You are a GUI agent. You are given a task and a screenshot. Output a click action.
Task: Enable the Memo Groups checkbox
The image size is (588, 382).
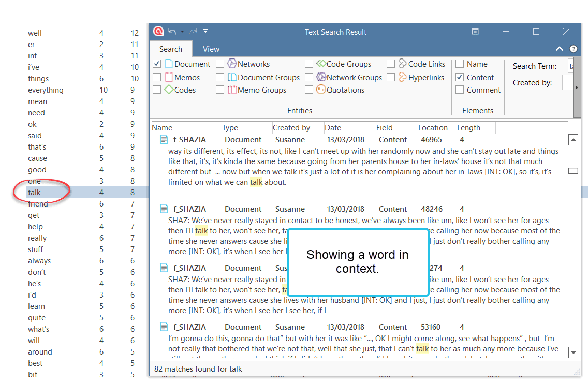(220, 90)
